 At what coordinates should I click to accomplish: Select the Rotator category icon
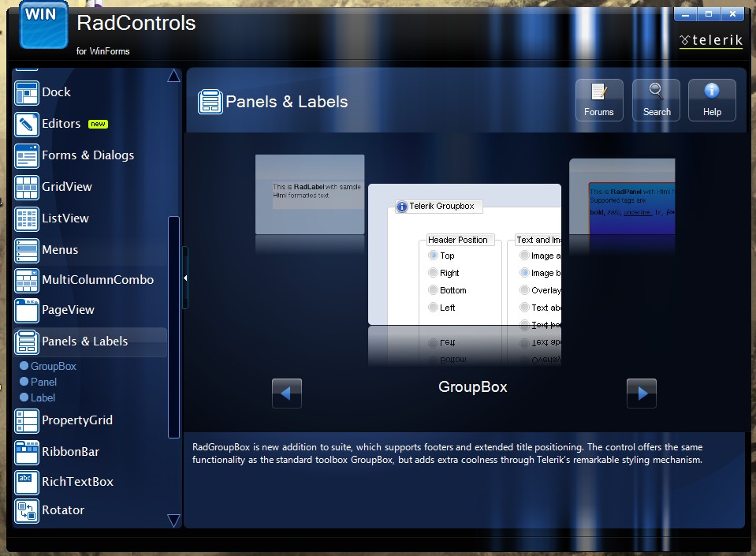[x=27, y=510]
